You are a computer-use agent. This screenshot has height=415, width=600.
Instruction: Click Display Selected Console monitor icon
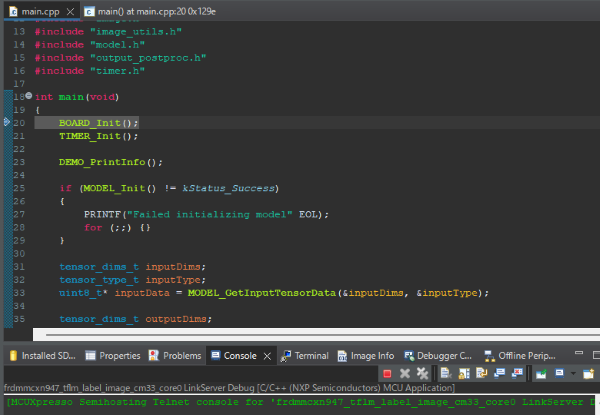559,373
